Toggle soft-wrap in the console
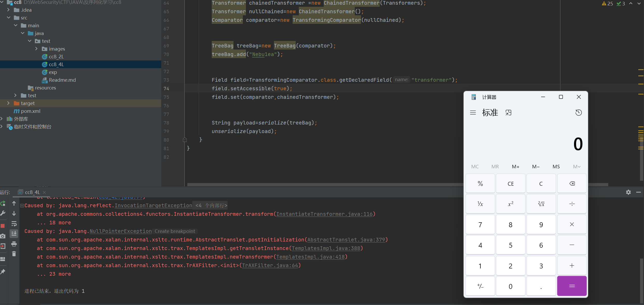644x305 pixels. point(14,224)
